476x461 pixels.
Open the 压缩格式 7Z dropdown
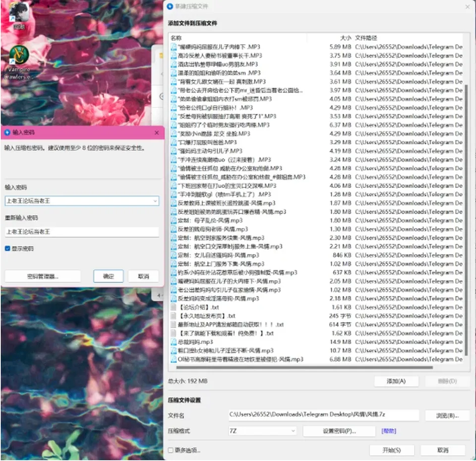click(262, 431)
